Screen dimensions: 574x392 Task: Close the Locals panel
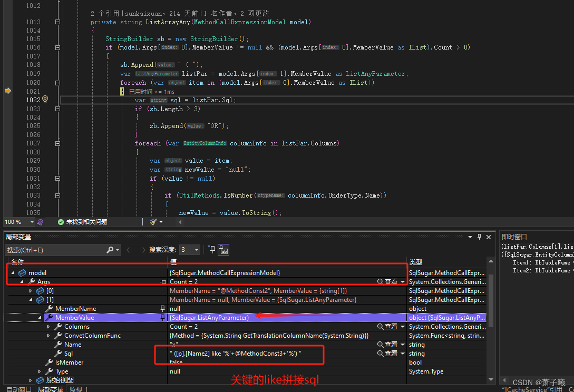pyautogui.click(x=488, y=237)
